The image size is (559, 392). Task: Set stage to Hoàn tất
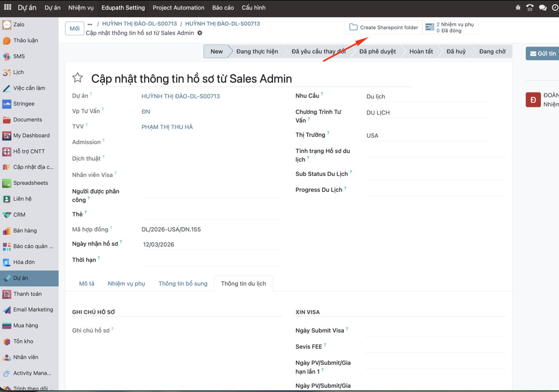[x=421, y=52]
